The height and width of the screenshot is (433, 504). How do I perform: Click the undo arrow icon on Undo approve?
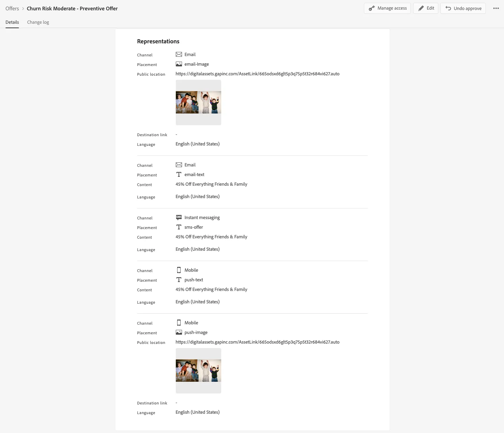tap(448, 8)
